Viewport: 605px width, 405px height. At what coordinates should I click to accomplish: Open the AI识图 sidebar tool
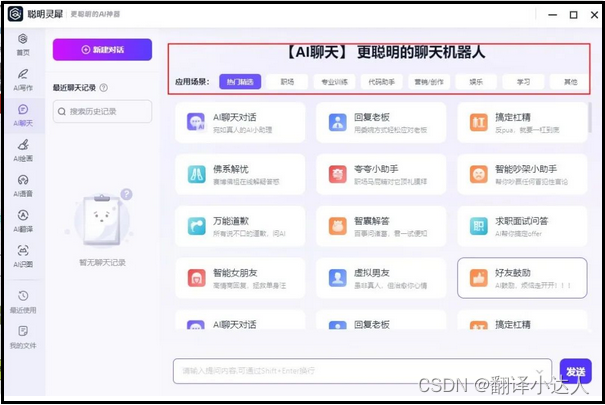(23, 256)
